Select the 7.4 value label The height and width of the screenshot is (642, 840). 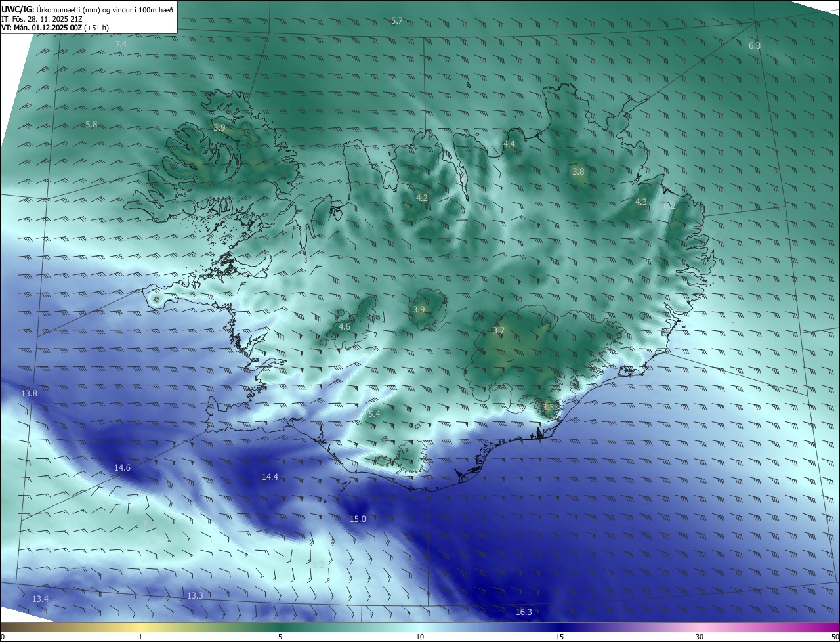coord(121,44)
